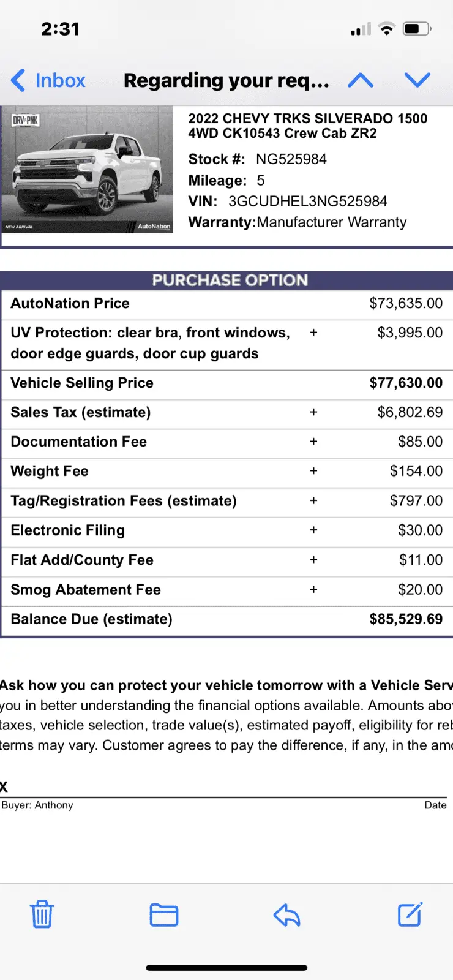Tap stock number NG525984
The width and height of the screenshot is (453, 980).
click(291, 159)
